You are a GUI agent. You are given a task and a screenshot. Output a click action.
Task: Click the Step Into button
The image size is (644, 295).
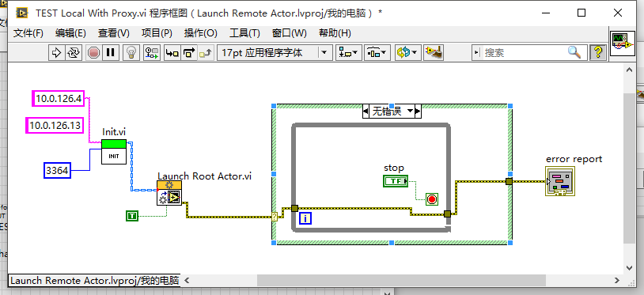pos(172,52)
